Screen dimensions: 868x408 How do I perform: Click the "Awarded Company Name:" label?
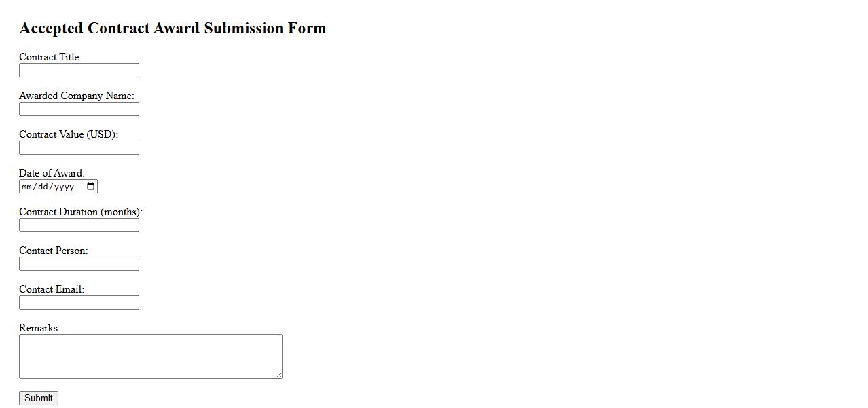click(x=76, y=96)
